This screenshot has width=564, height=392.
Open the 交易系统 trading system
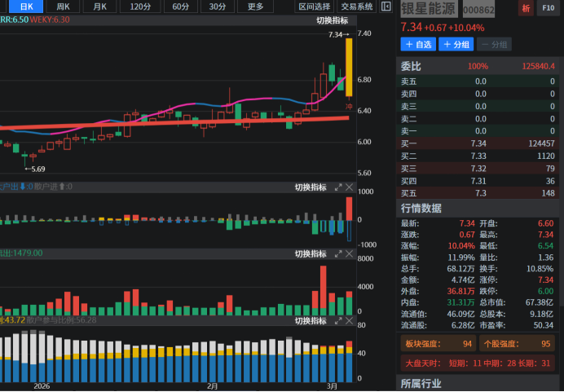tap(357, 7)
